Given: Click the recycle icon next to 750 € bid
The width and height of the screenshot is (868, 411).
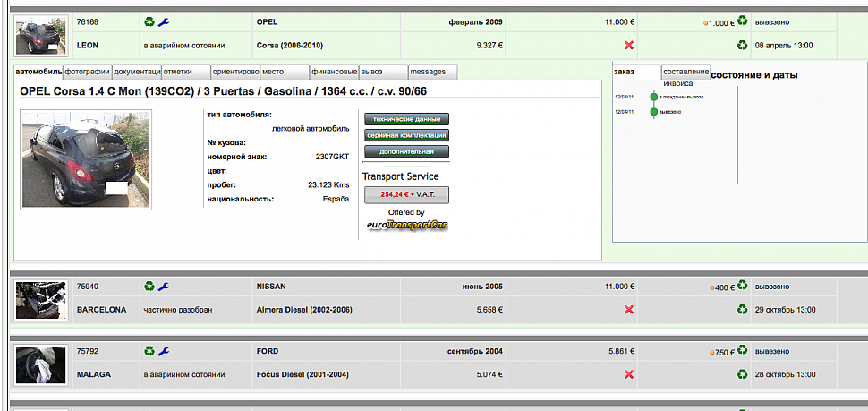Looking at the screenshot, I should tap(743, 349).
